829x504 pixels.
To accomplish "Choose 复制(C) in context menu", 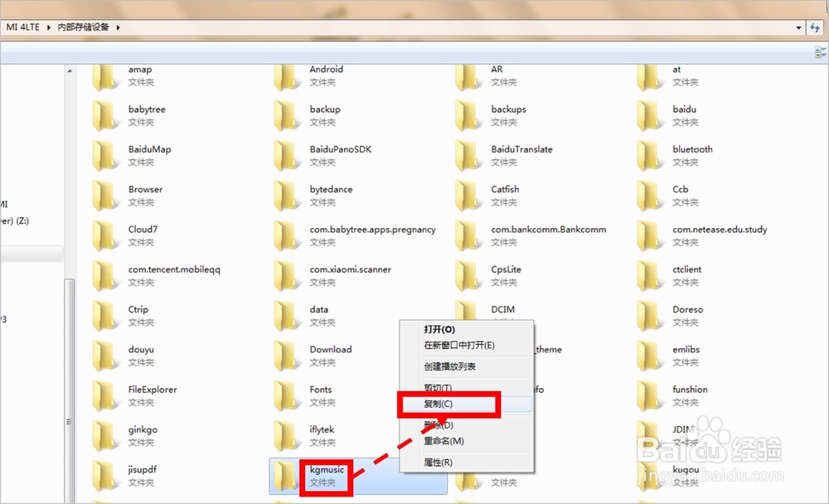I will (x=466, y=404).
